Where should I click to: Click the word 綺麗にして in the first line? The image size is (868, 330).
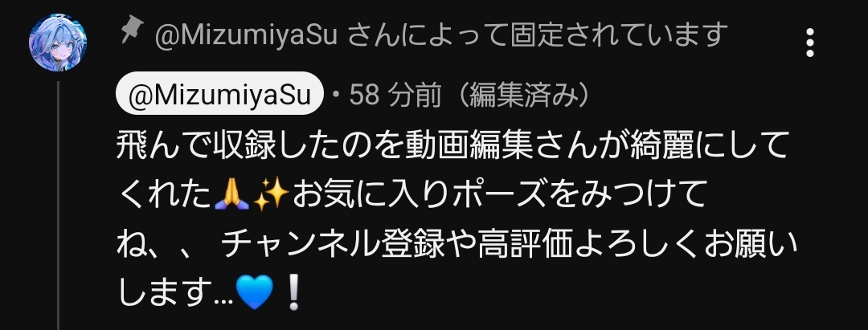[709, 146]
